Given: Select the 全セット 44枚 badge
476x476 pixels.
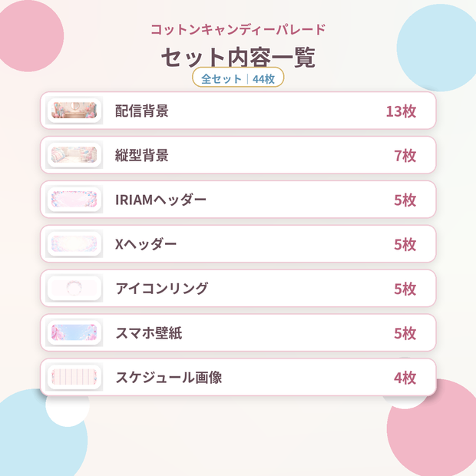Looking at the screenshot, I should [x=238, y=78].
